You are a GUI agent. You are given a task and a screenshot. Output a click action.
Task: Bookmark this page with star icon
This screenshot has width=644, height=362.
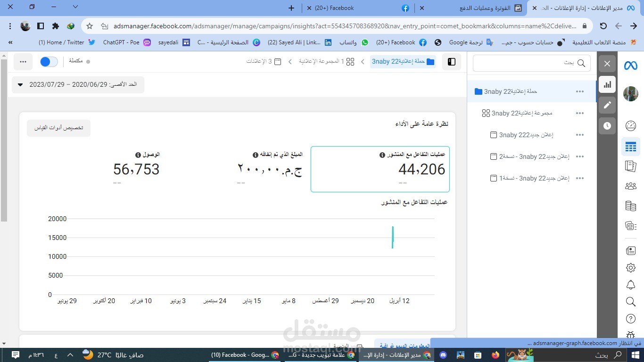(x=90, y=26)
